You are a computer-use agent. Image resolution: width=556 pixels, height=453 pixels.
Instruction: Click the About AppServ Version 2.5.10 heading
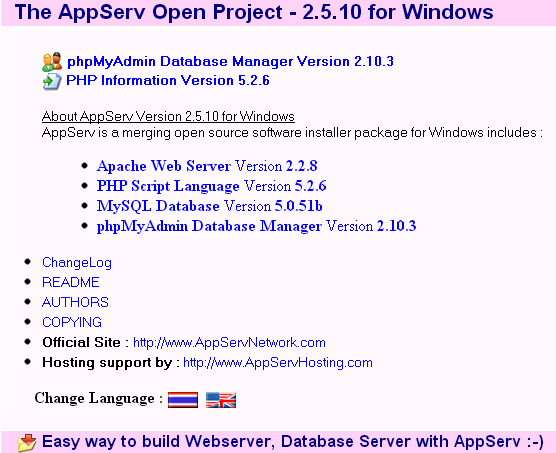(168, 116)
